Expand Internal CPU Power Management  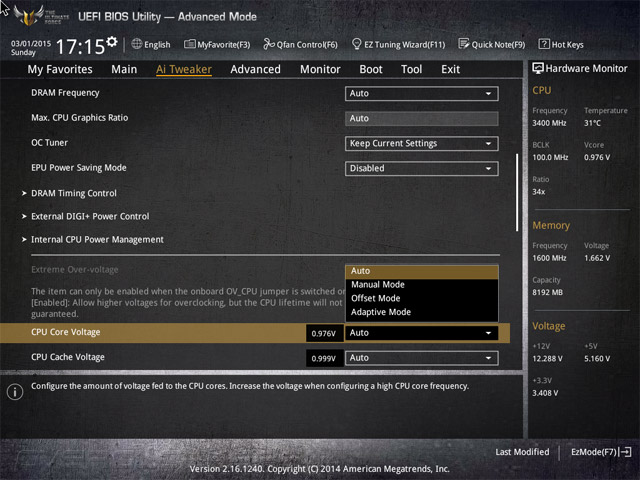(x=97, y=240)
